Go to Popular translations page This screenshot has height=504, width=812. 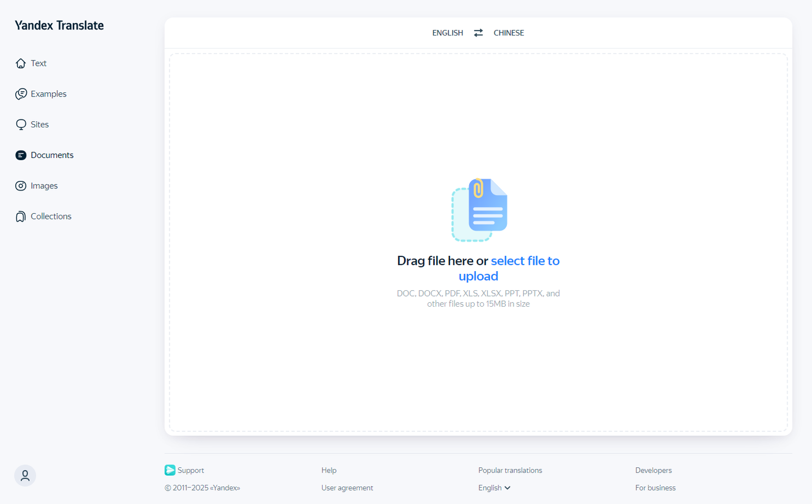tap(510, 470)
